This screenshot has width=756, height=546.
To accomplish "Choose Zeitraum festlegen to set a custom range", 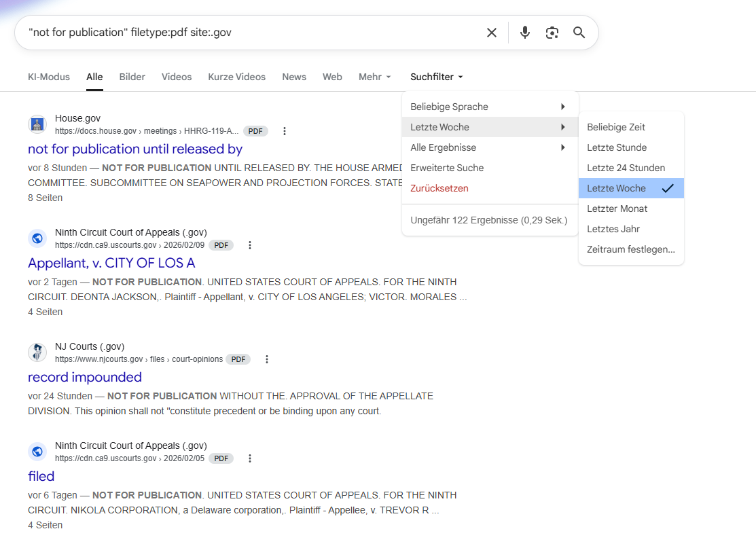I will click(630, 249).
